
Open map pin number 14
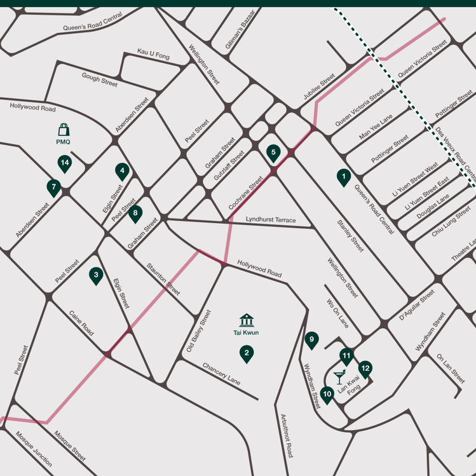point(64,163)
